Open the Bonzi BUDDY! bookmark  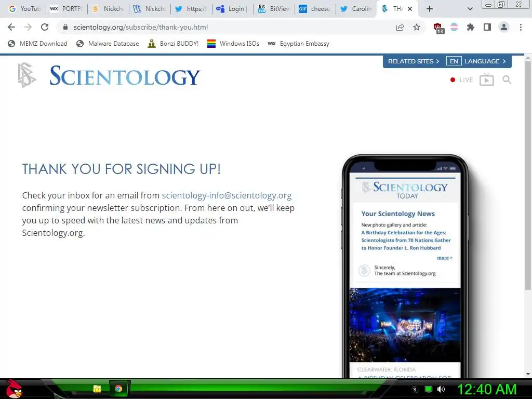[173, 44]
